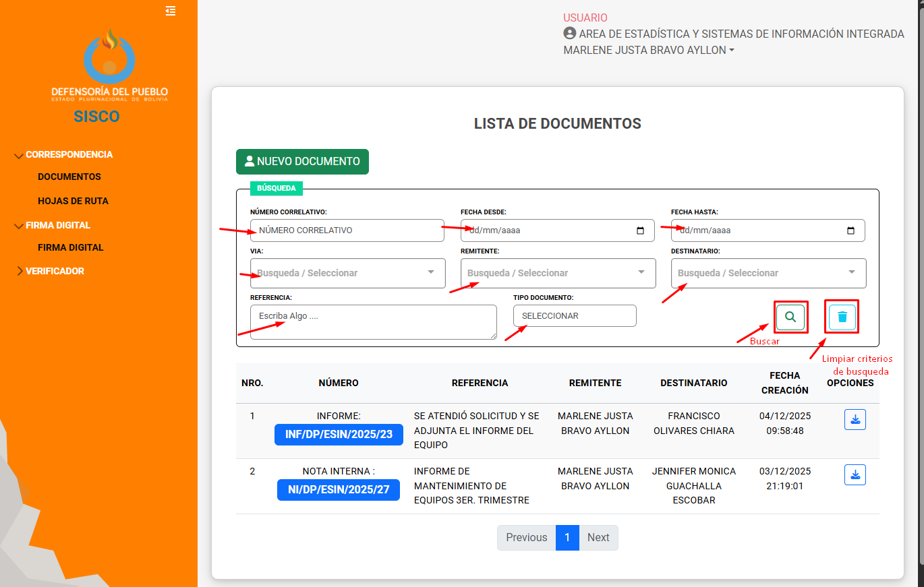This screenshot has width=924, height=587.
Task: Go to the Next results page
Action: pyautogui.click(x=598, y=537)
